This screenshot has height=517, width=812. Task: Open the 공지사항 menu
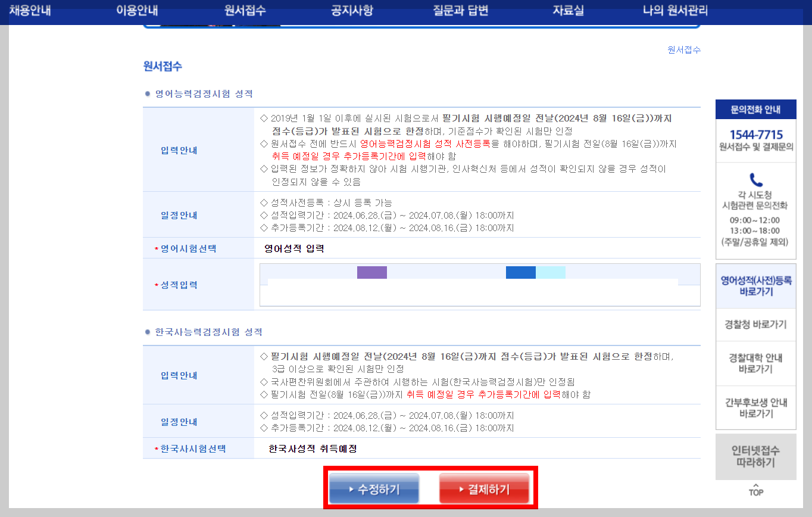tap(352, 11)
